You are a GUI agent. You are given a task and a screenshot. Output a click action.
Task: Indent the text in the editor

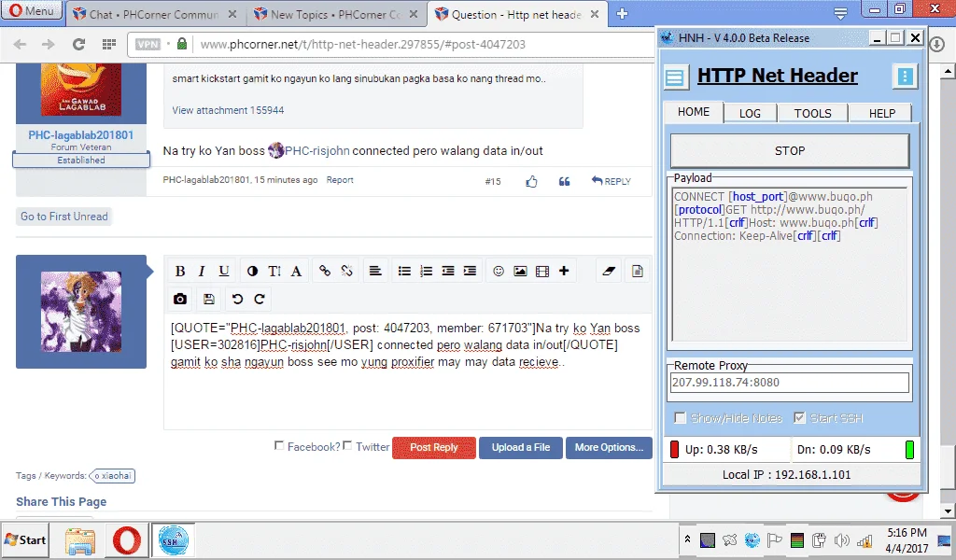pos(471,272)
